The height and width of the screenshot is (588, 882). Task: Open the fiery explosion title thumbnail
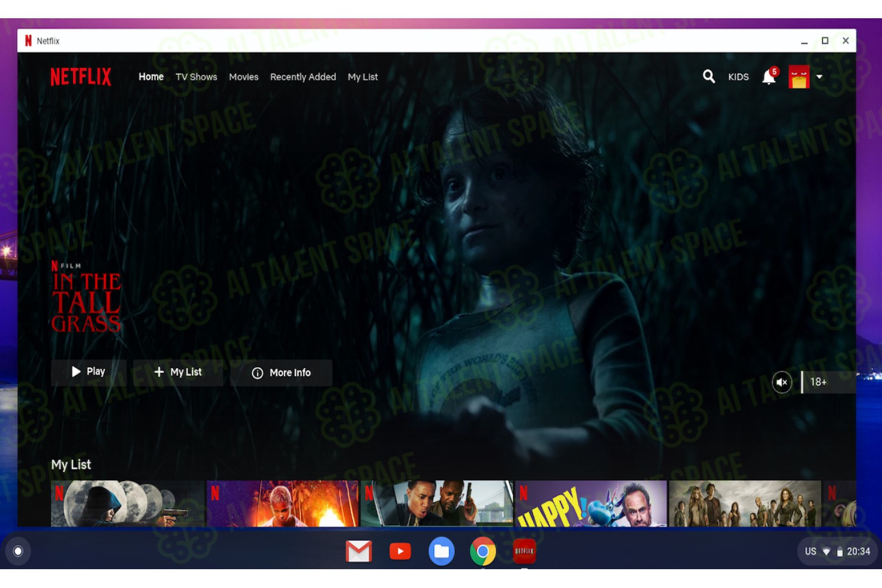[x=282, y=504]
